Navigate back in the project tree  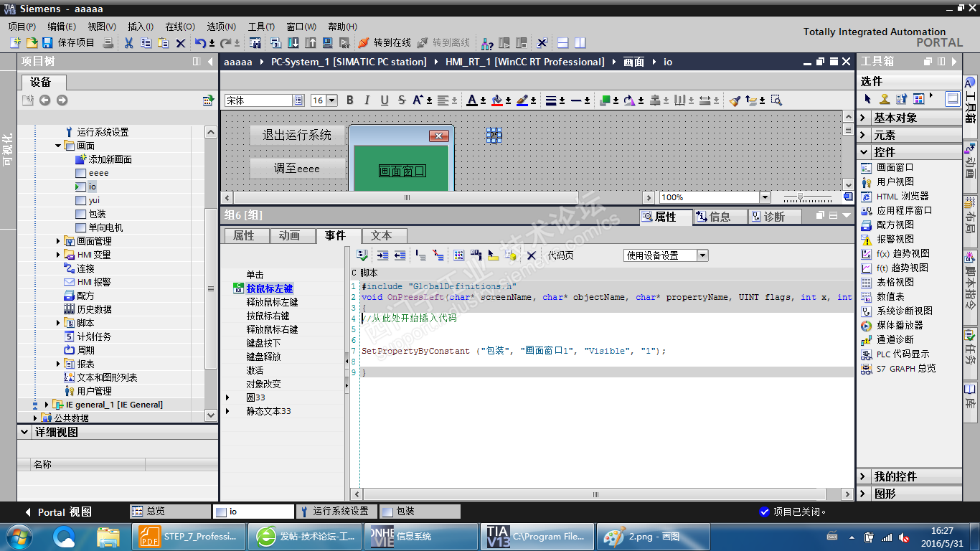tap(44, 100)
